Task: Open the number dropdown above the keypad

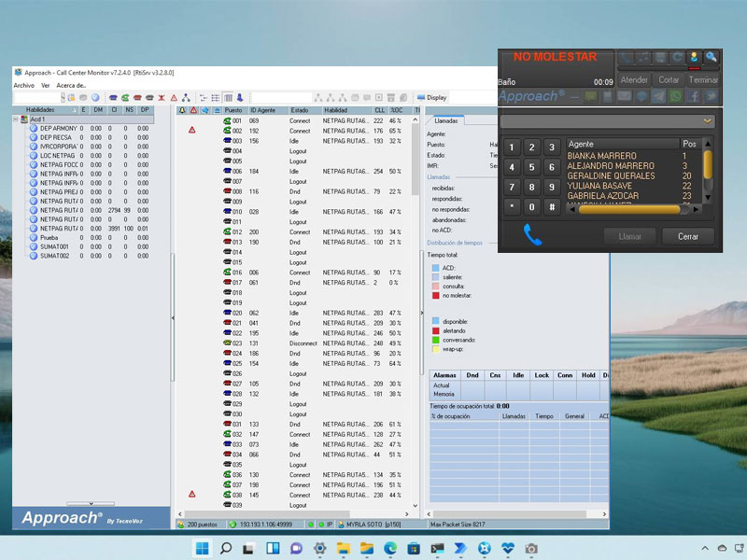Action: tap(708, 121)
